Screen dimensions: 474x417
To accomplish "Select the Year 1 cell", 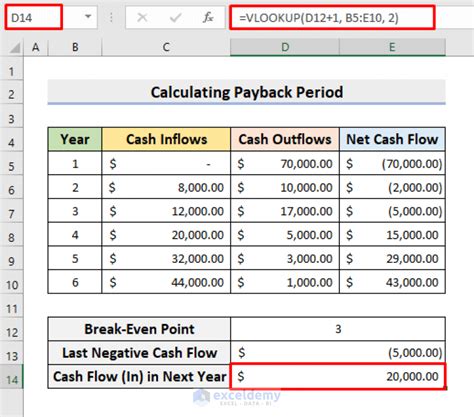I will [x=75, y=164].
